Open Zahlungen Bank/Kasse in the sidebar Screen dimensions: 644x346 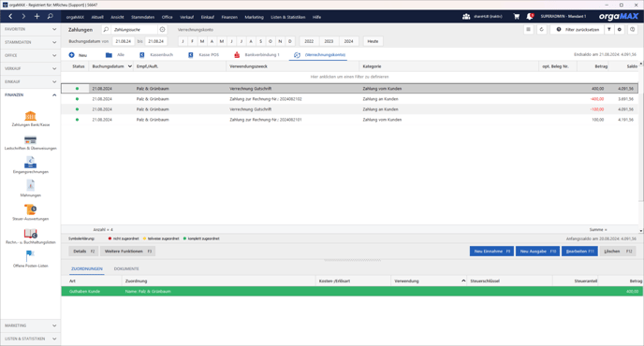pos(30,119)
